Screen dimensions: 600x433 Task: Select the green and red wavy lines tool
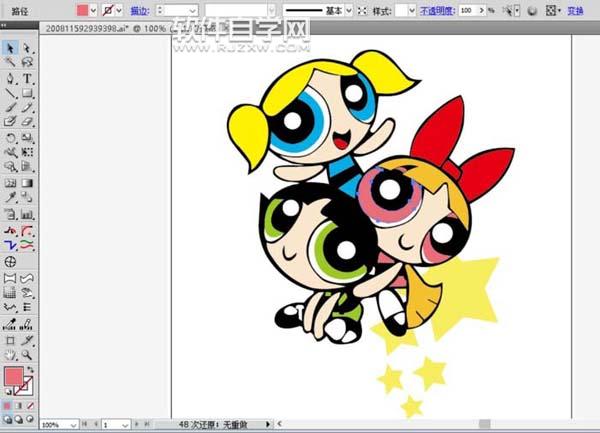[x=27, y=245]
